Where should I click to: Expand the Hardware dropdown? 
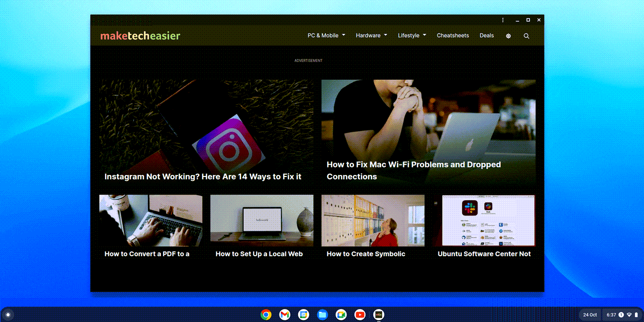[371, 35]
